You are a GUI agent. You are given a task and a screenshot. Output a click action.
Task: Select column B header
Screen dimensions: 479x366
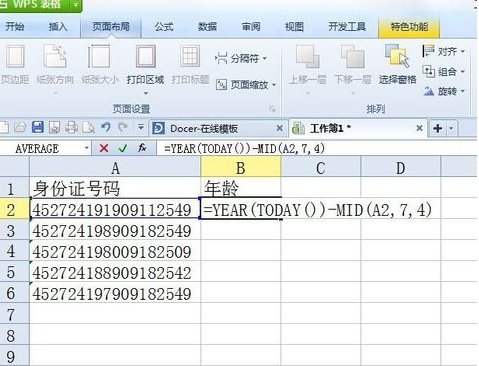pos(241,168)
